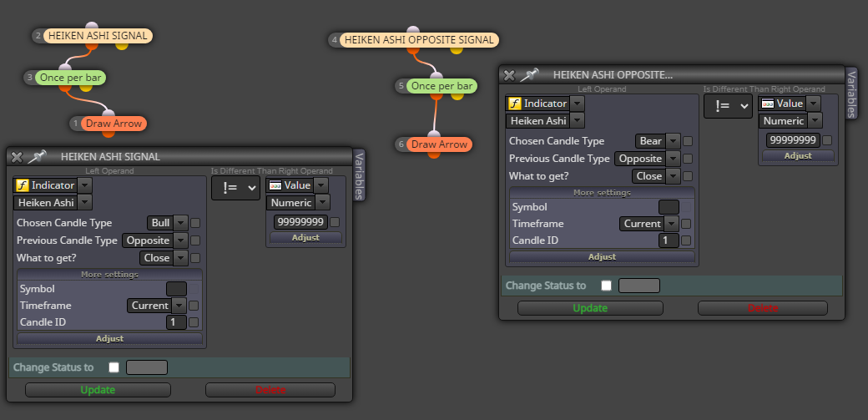Viewport: 868px width, 420px height.
Task: Click the orange output connector of HEIKEN ASHI SIGNAL node
Action: pos(92,45)
